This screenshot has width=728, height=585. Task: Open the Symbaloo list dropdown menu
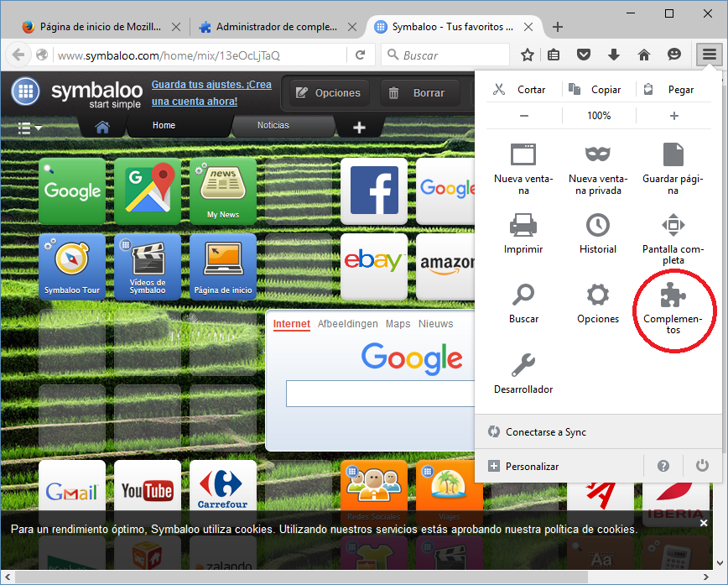(x=29, y=128)
